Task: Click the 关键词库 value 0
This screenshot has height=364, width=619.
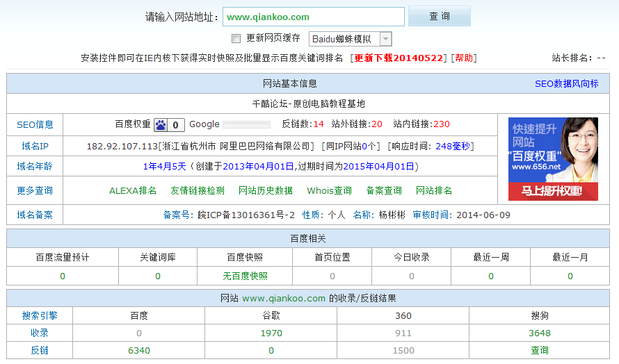Action: coord(157,276)
